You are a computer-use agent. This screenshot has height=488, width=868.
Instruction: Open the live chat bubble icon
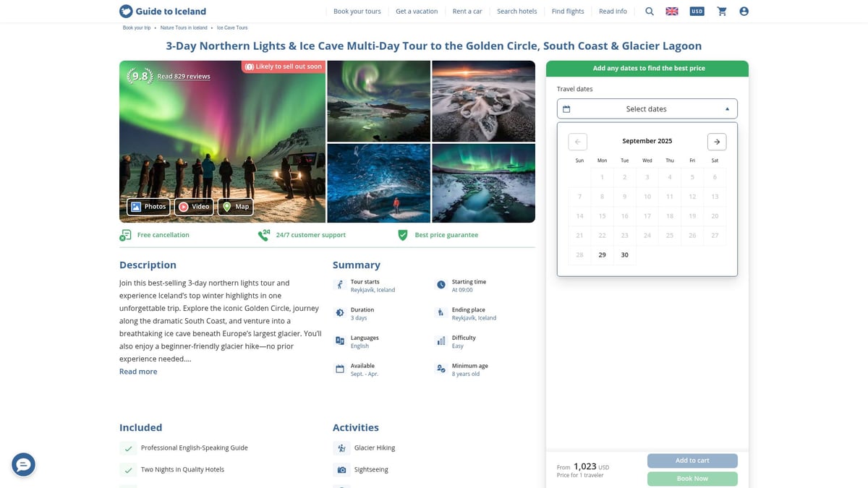pyautogui.click(x=23, y=465)
